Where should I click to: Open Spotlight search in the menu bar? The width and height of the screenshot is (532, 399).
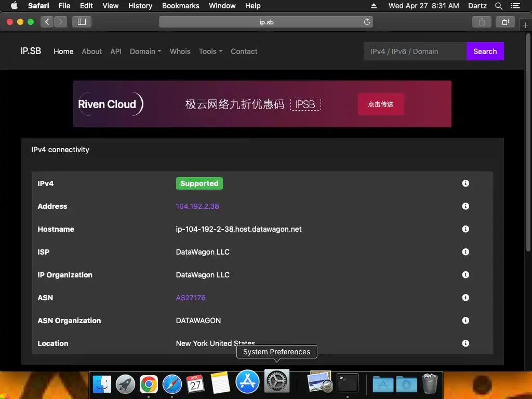click(x=498, y=6)
